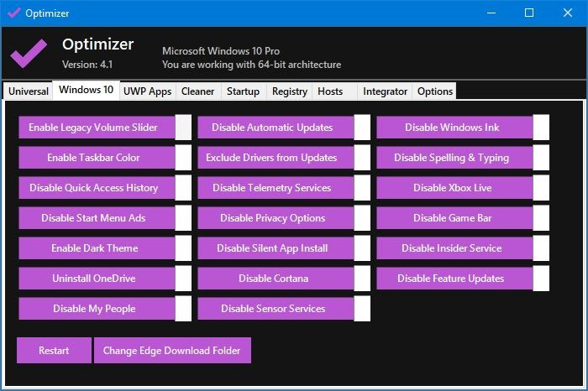
Task: Toggle status box beside Exclude Drivers from Updates
Action: tap(362, 158)
